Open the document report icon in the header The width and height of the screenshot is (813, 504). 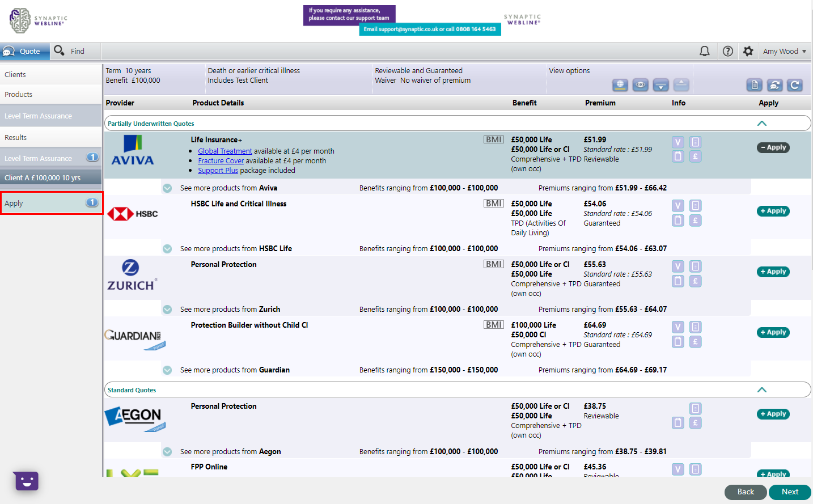pos(754,85)
